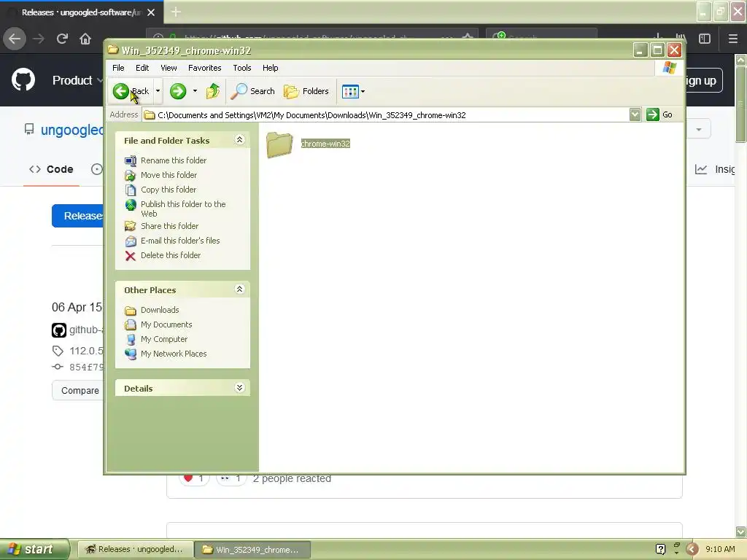Click the GitHub logo on the page
Image resolution: width=747 pixels, height=560 pixels.
point(23,79)
